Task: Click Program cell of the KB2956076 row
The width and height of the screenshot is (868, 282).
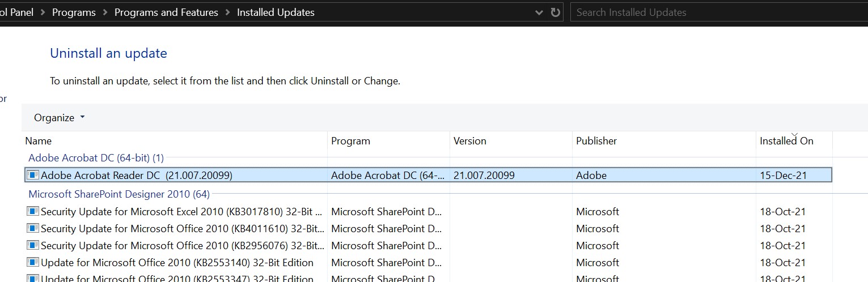Action: tap(386, 246)
